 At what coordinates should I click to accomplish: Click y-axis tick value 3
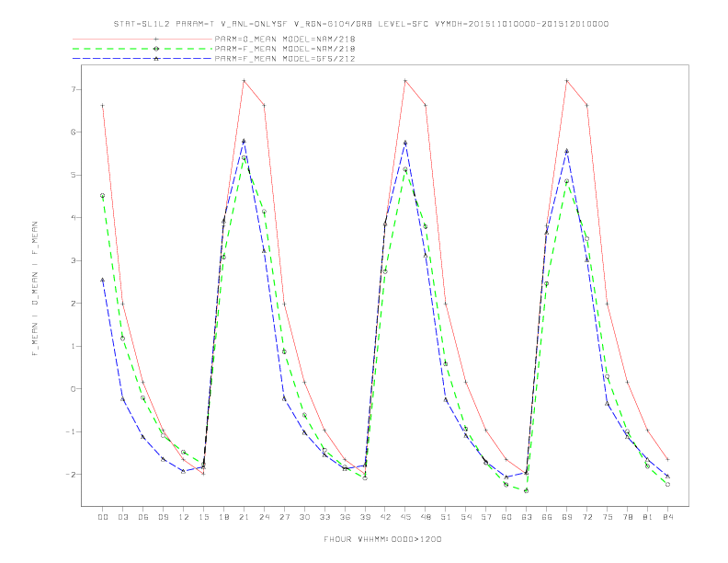pos(74,260)
